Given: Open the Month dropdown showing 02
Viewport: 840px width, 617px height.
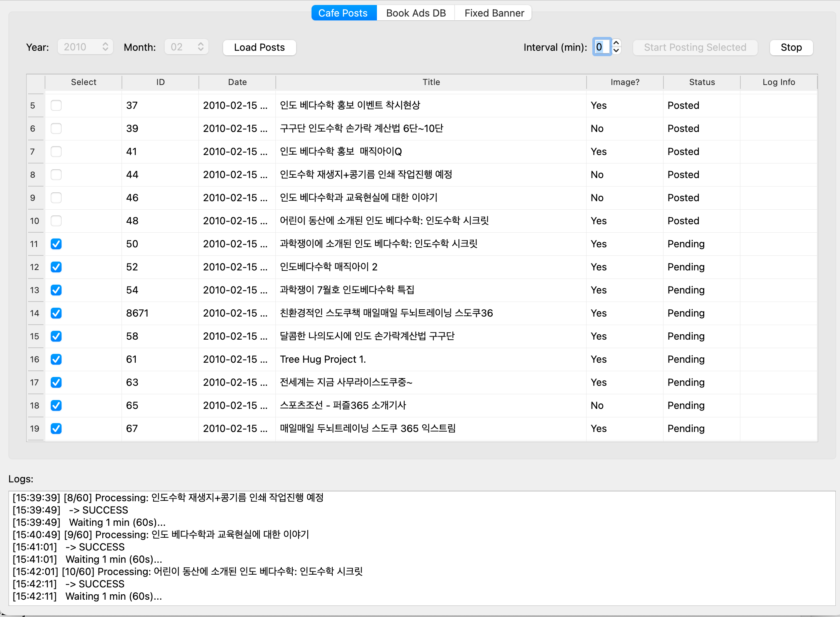Looking at the screenshot, I should tap(187, 47).
